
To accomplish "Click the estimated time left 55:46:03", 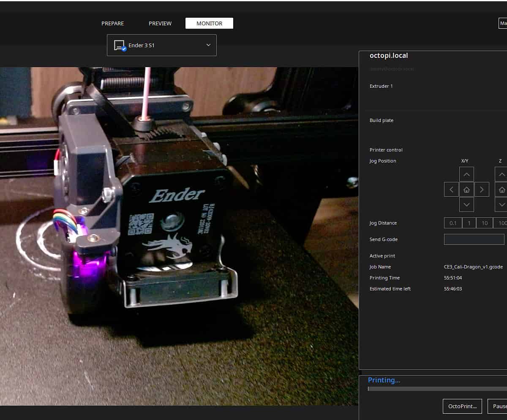I will point(452,289).
